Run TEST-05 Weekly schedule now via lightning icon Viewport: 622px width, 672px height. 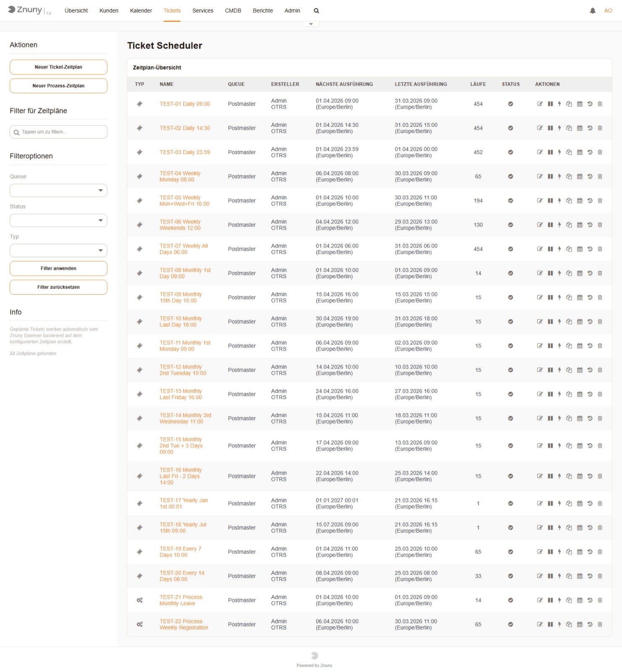(x=559, y=201)
